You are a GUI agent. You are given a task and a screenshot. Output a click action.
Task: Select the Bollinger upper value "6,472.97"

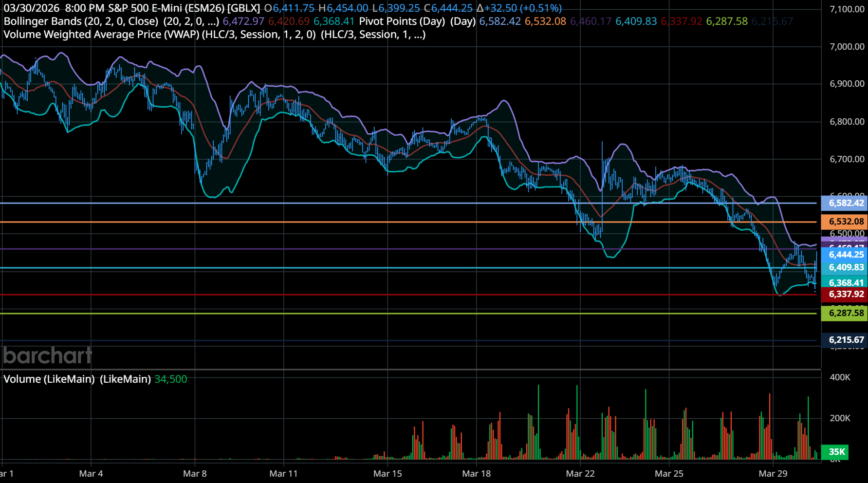pyautogui.click(x=243, y=21)
